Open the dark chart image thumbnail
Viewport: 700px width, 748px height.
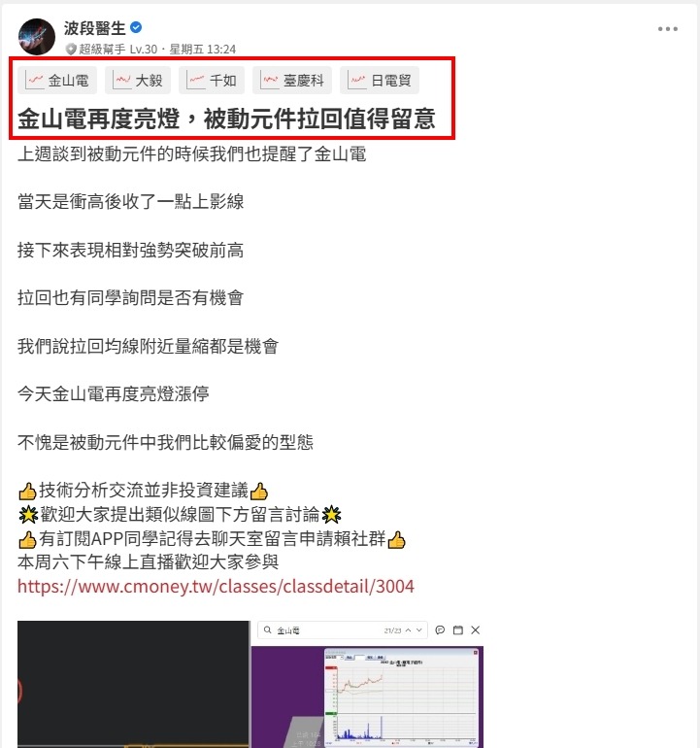134,684
